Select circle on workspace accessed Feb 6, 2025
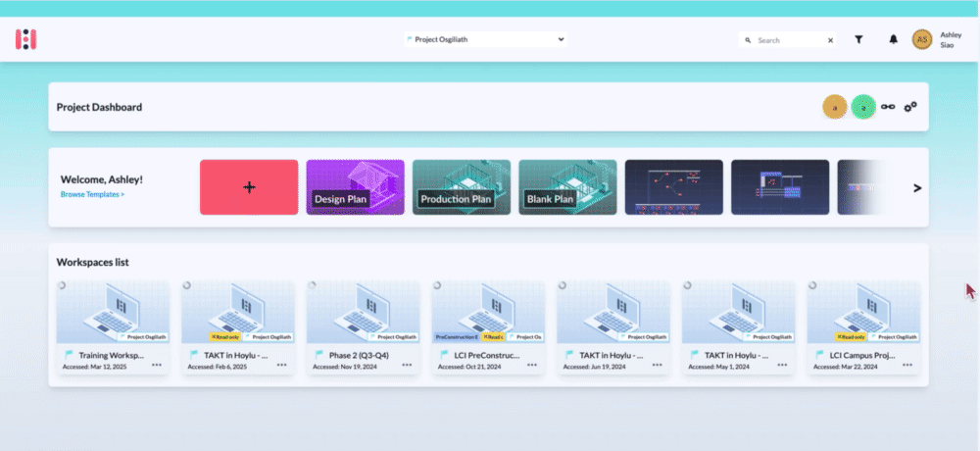 [x=186, y=285]
